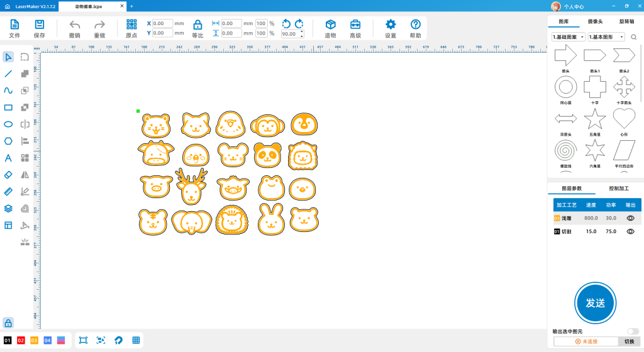The height and width of the screenshot is (352, 644).
Task: Insert the 同心圆 concentric circle thumbnail
Action: point(565,87)
